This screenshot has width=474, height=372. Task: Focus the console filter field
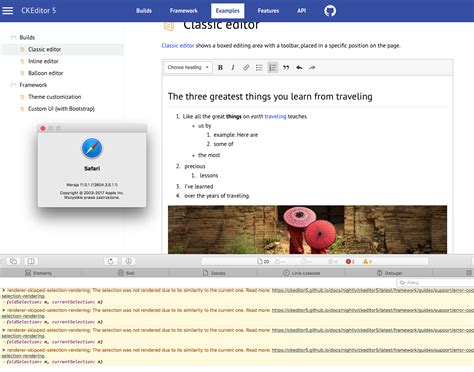point(435,283)
